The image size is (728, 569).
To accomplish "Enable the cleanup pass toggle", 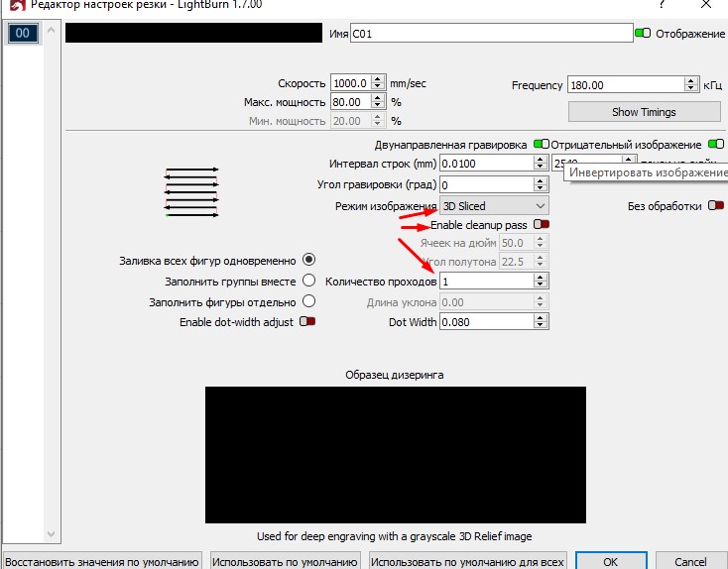I will point(541,225).
